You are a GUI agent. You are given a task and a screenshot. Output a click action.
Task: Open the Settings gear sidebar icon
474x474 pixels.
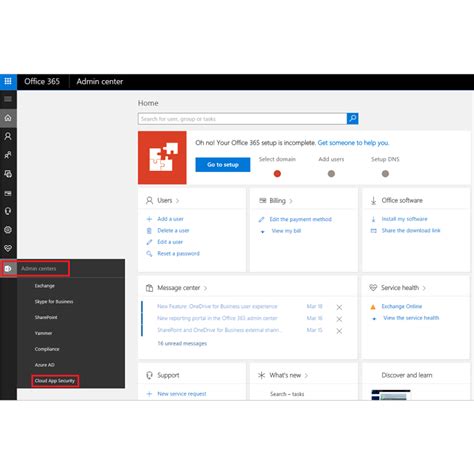8,230
